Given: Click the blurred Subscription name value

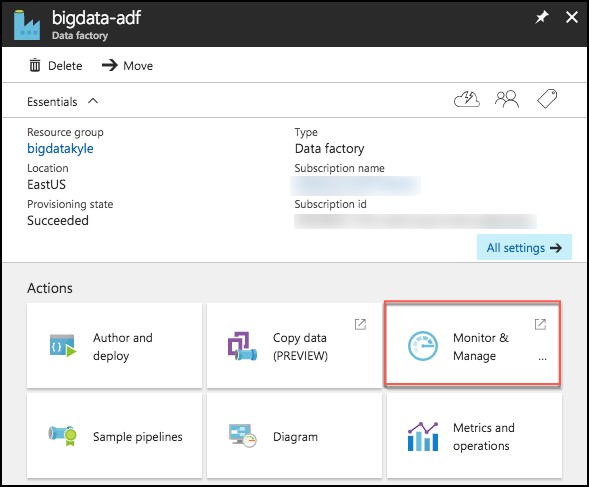Looking at the screenshot, I should [355, 186].
